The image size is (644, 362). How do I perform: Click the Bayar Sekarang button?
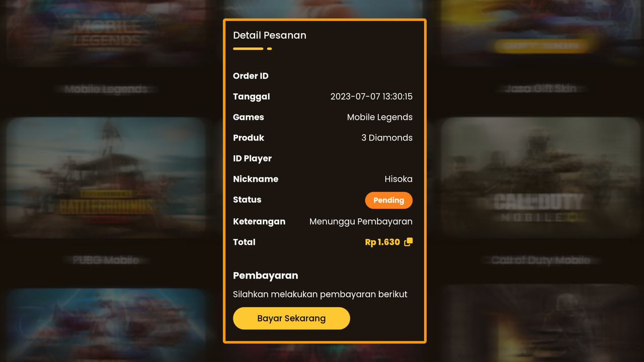tap(291, 318)
